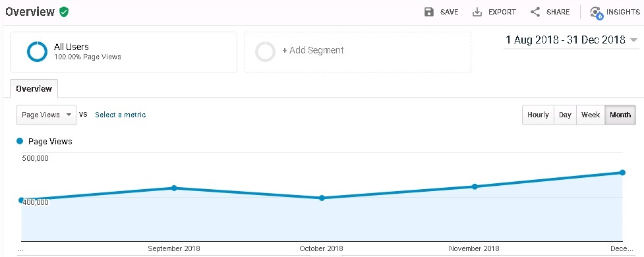Open the Page Views metric dropdown
The height and width of the screenshot is (257, 644).
pos(46,115)
